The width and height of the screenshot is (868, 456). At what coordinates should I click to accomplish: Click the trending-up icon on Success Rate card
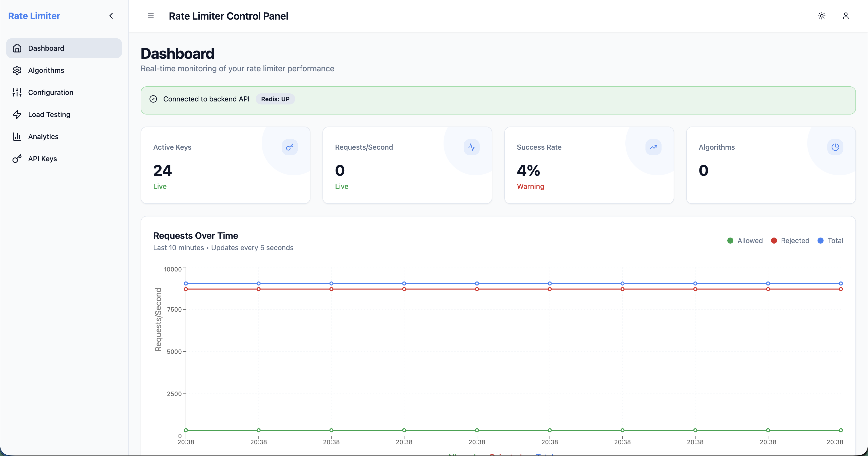[x=653, y=147]
